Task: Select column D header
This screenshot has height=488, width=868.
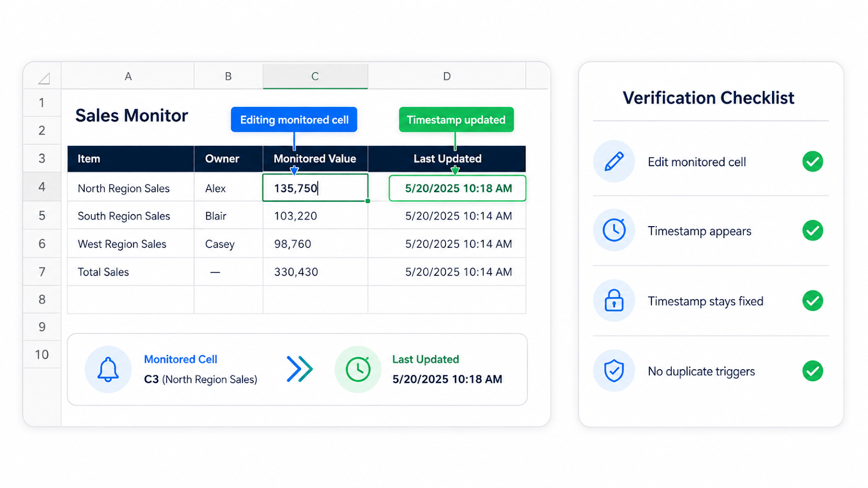Action: pos(447,76)
